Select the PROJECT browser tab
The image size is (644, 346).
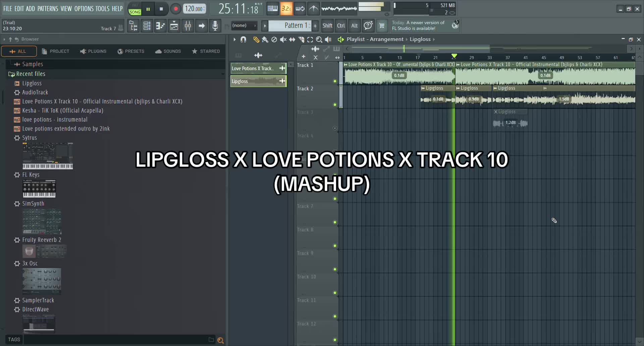(x=56, y=51)
